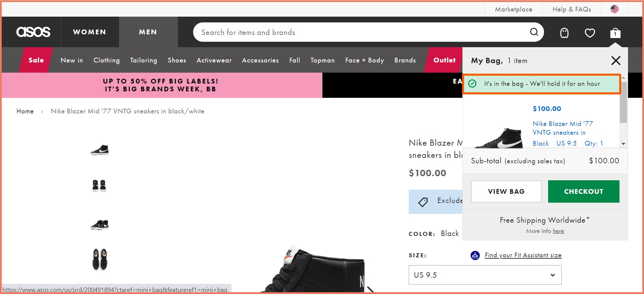Open the Clothing menu
The image size is (644, 294).
click(106, 60)
